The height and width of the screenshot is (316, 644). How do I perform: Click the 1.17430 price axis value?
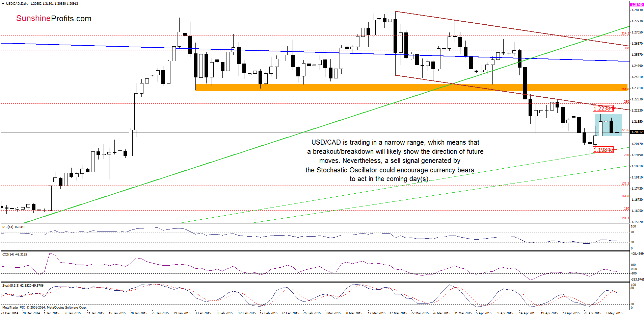click(x=637, y=189)
